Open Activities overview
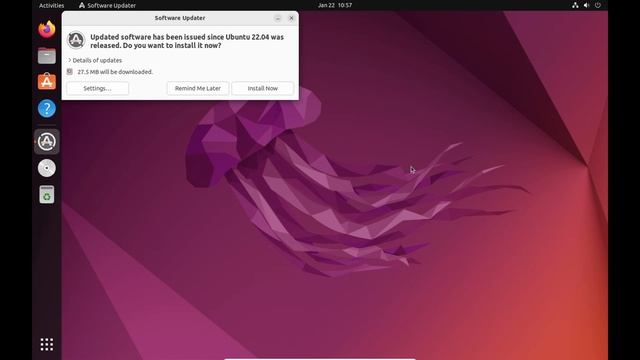The height and width of the screenshot is (360, 640). coord(51,5)
